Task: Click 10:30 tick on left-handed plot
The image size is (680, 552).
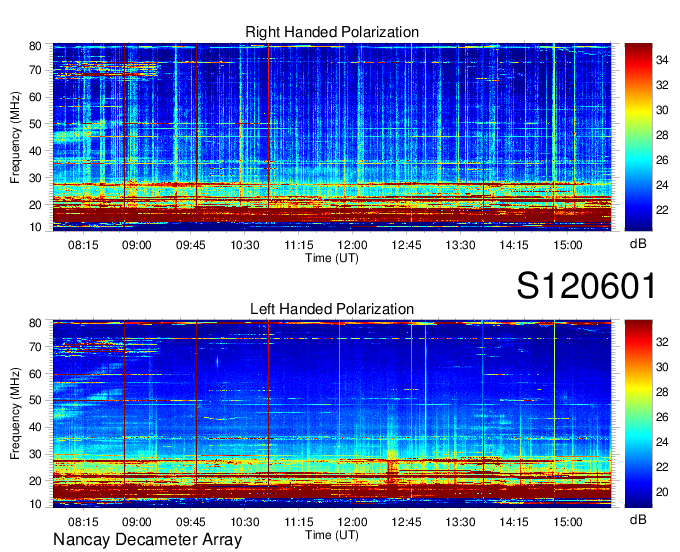Action: pyautogui.click(x=245, y=522)
